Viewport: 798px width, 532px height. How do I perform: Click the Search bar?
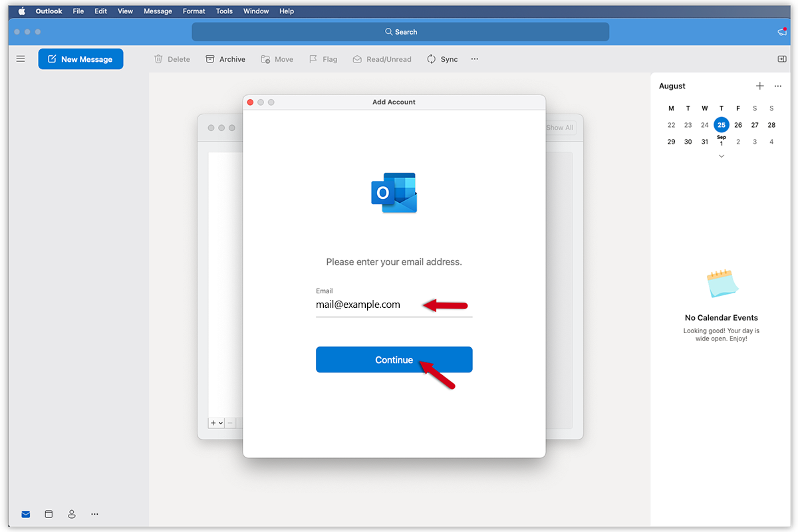pos(400,32)
